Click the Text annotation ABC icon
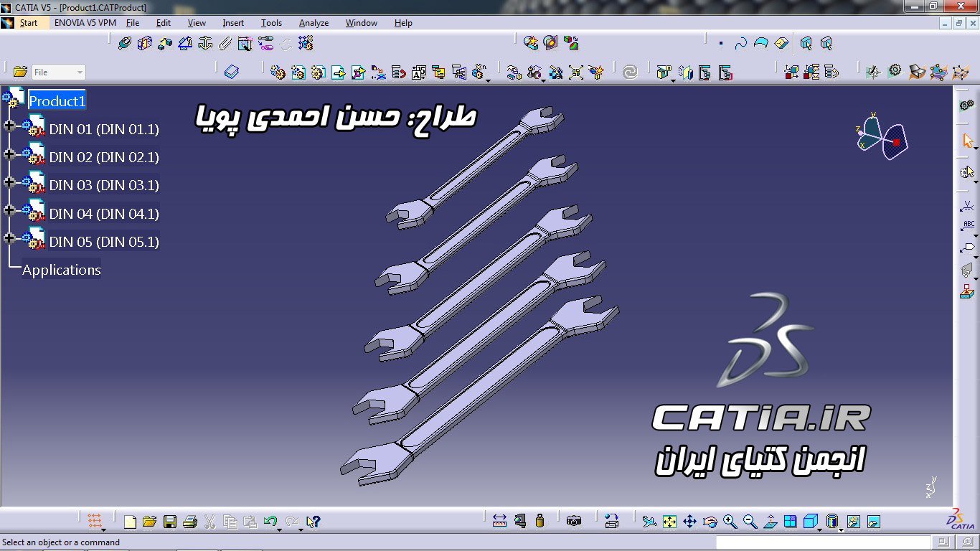This screenshot has width=980, height=551. click(x=968, y=227)
